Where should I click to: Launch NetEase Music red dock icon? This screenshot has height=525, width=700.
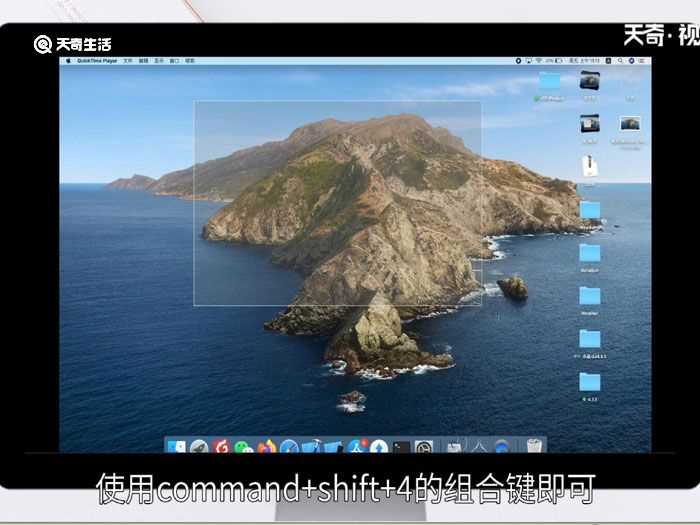[222, 447]
